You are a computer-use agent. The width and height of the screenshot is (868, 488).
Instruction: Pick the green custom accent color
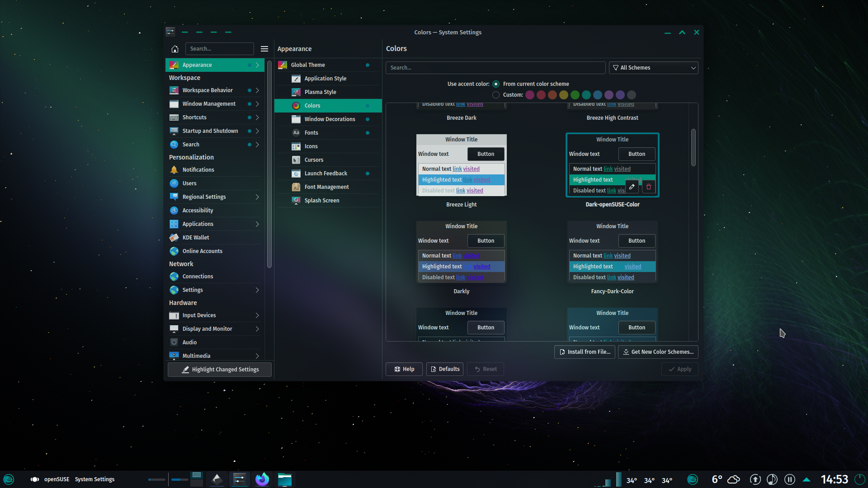coord(575,95)
